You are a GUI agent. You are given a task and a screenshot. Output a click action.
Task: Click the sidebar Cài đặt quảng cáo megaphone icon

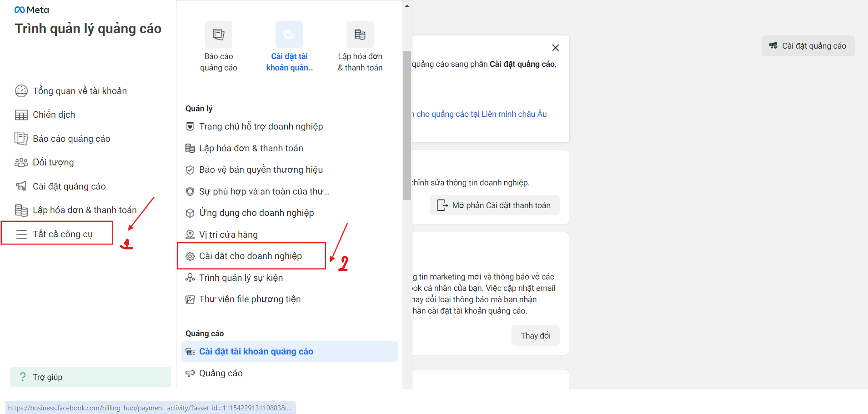[21, 186]
